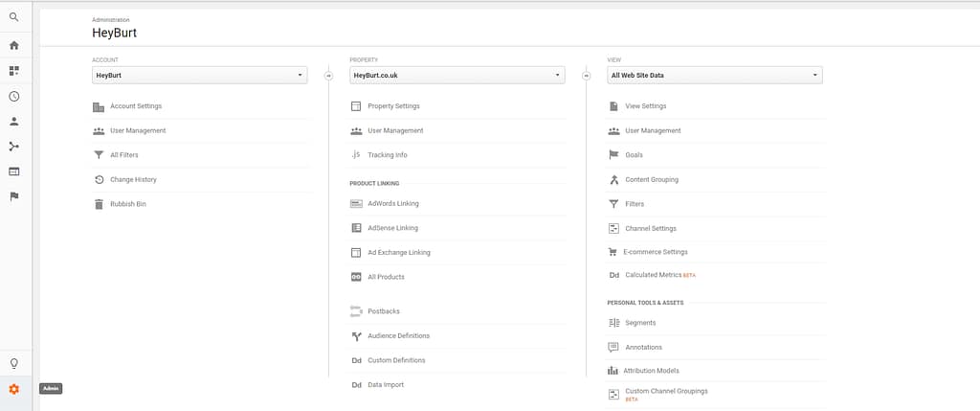Click the E-commerce Settings cart icon
This screenshot has height=411, width=980.
click(x=612, y=252)
